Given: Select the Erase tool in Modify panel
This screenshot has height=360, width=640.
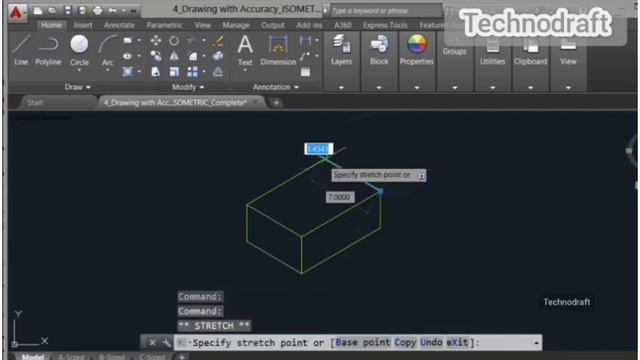Looking at the screenshot, I should coord(218,40).
